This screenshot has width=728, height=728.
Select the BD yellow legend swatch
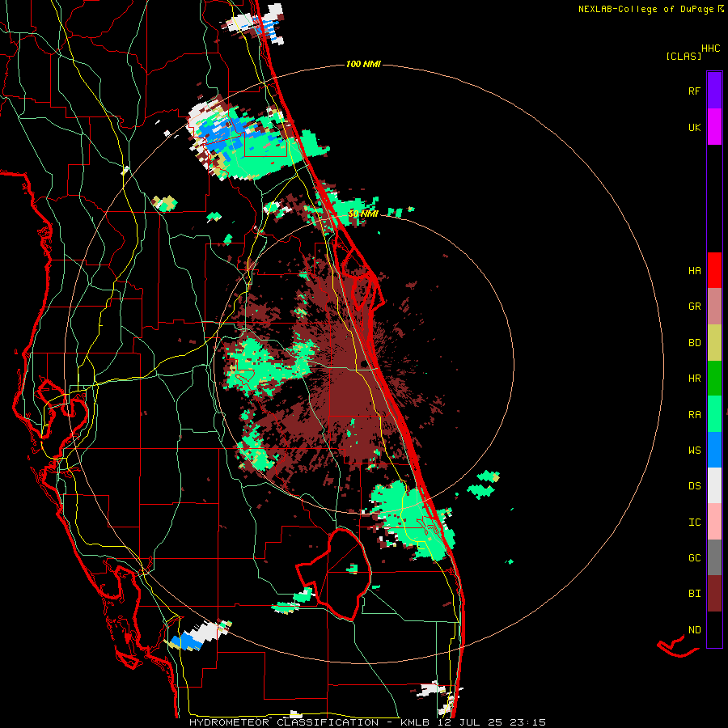pos(714,343)
